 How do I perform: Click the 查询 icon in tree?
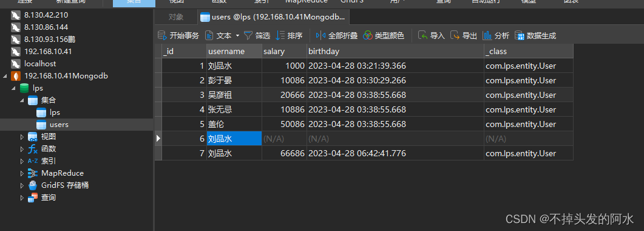(x=33, y=198)
